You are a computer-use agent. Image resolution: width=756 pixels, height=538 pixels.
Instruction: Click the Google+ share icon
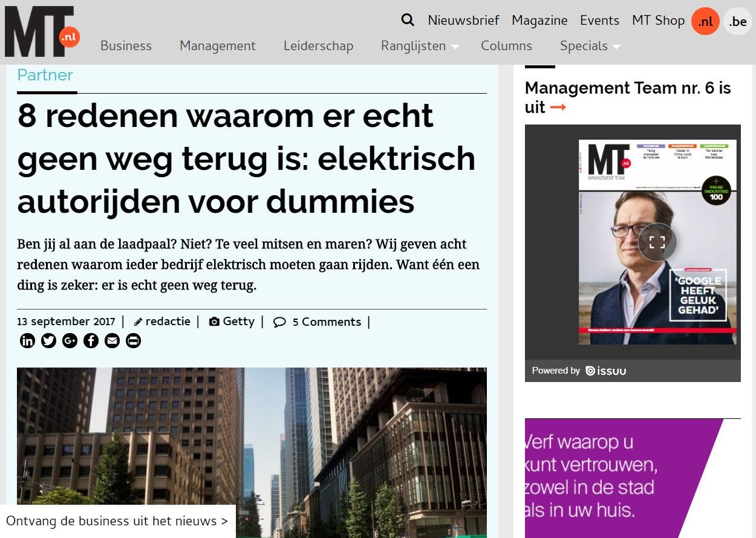point(70,340)
